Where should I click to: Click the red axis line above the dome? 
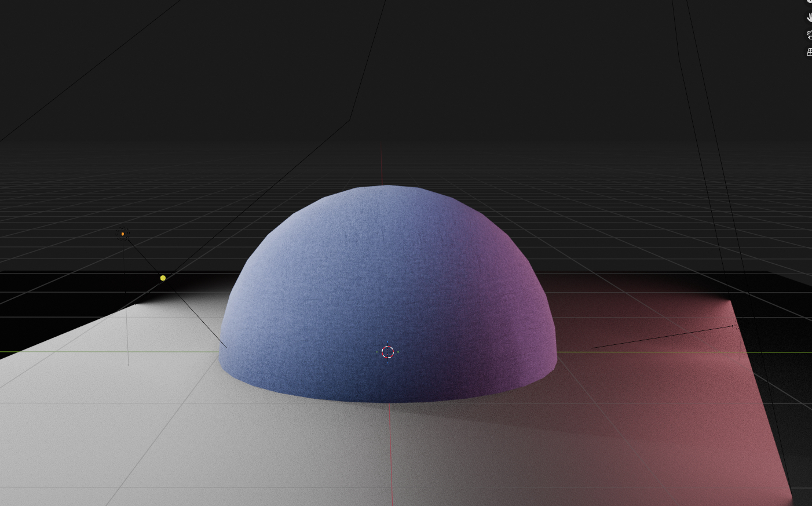click(382, 168)
